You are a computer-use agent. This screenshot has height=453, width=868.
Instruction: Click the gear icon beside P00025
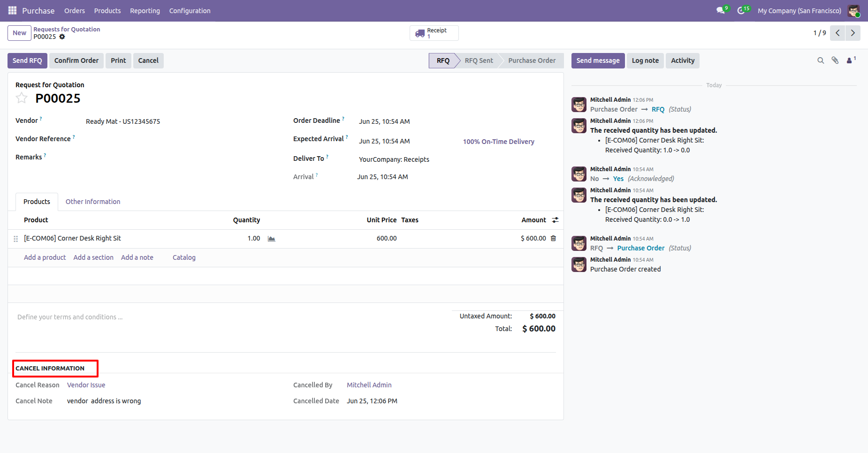pos(62,37)
